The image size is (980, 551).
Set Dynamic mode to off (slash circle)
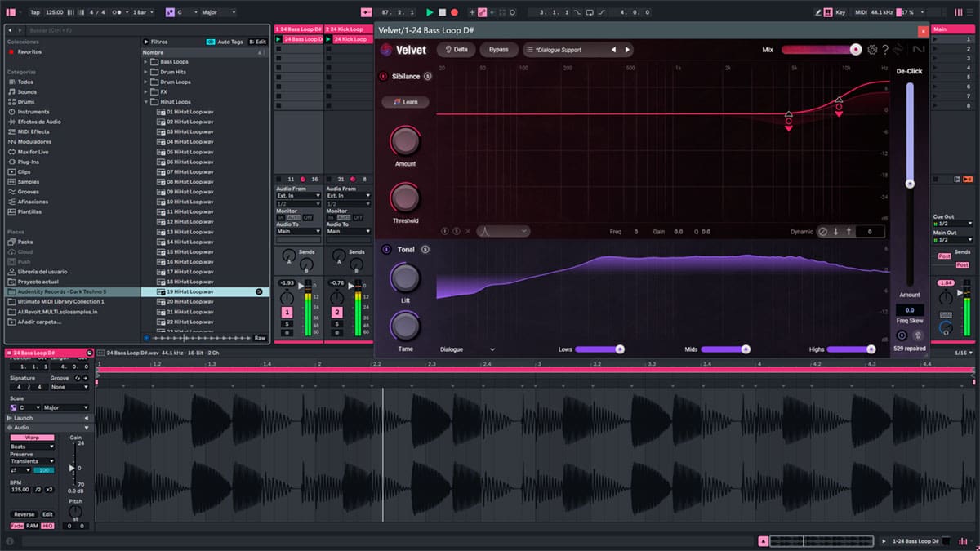click(x=822, y=232)
